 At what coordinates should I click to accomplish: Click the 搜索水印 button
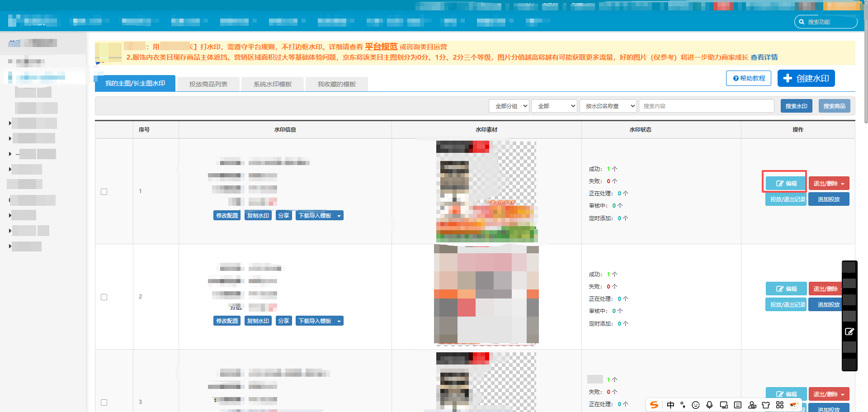click(x=796, y=106)
